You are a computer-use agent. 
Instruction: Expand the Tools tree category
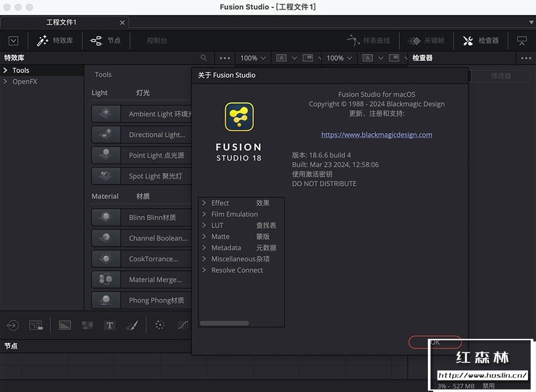5,70
